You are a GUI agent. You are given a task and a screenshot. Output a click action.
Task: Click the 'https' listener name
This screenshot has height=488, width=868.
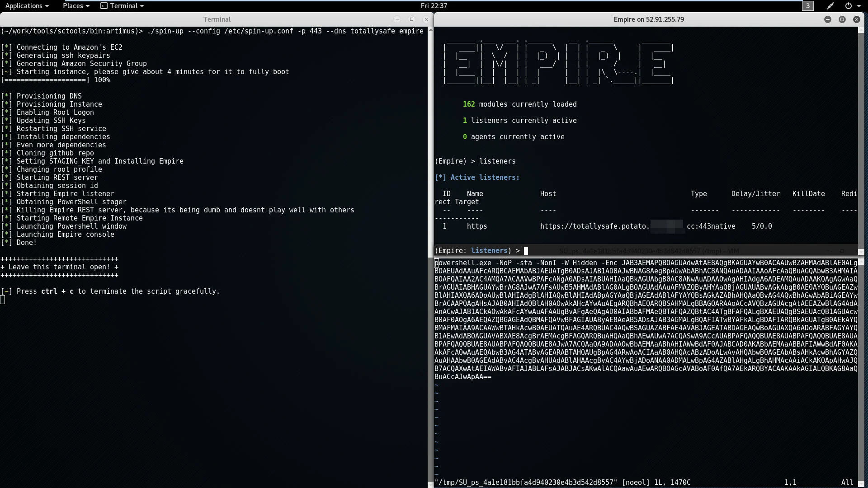[477, 226]
